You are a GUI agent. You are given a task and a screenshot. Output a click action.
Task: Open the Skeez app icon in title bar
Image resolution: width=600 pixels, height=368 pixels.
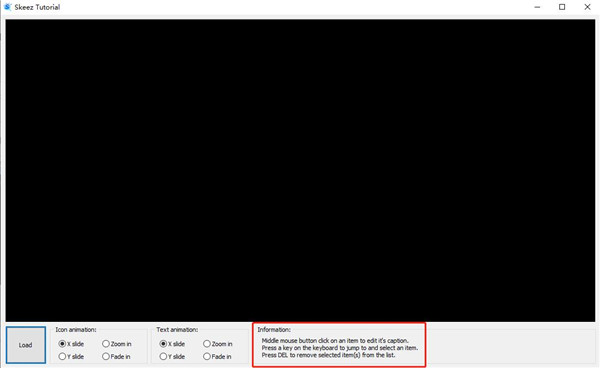(x=7, y=7)
